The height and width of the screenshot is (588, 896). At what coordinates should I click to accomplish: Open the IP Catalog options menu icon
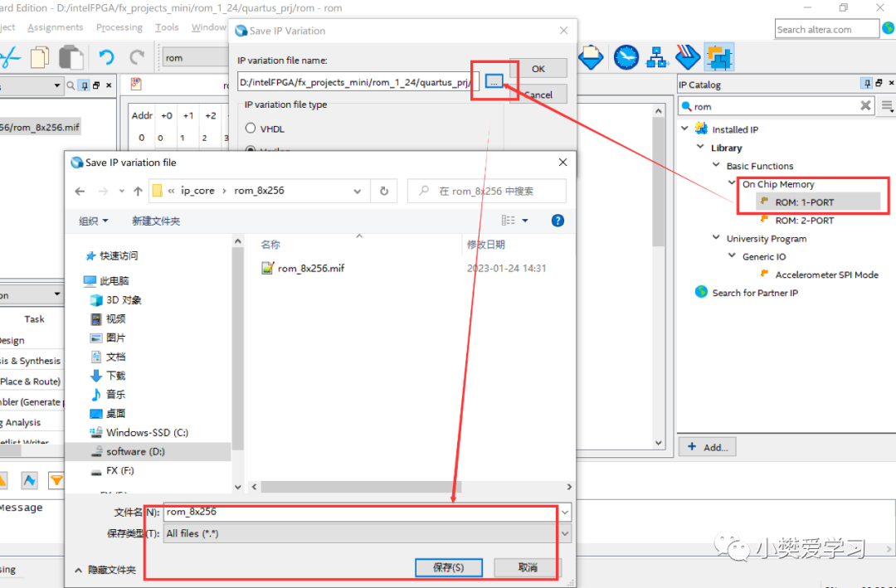point(886,105)
